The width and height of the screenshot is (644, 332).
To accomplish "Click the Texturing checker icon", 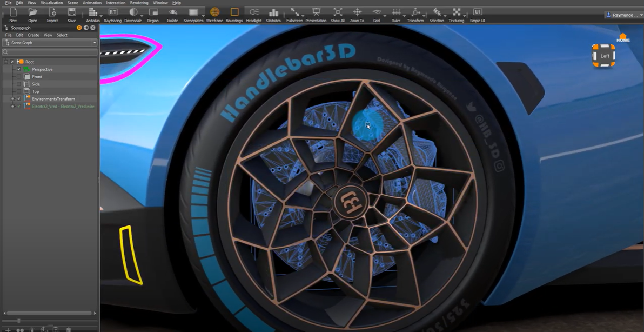I will point(457,12).
